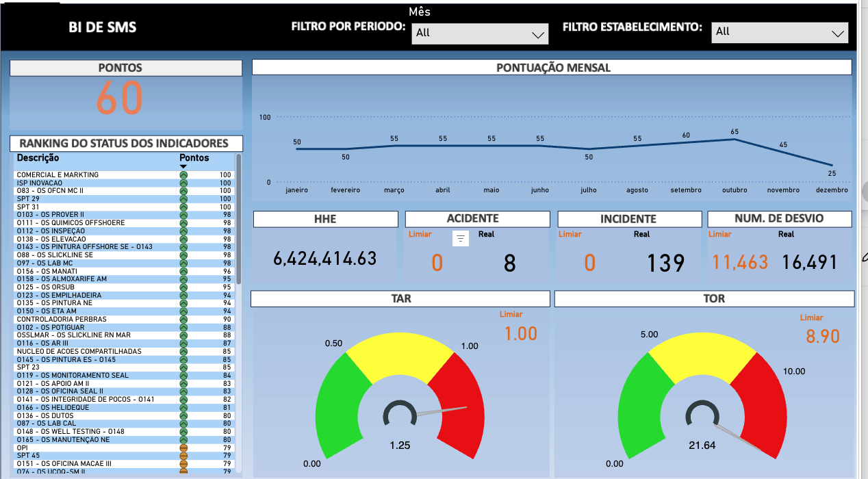
Task: Select the row O148 - OS WELL TESTING - O148
Action: point(124,432)
